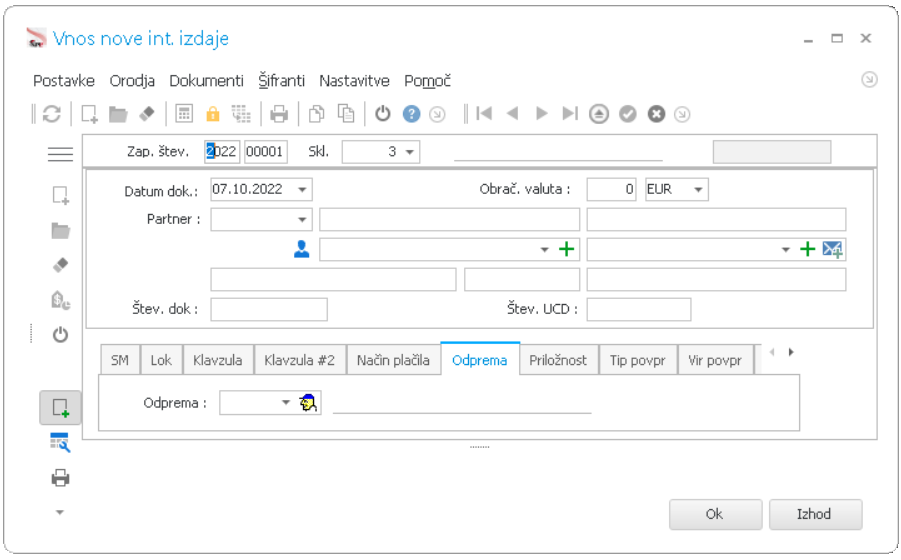901x560 pixels.
Task: Switch to the SM tab
Action: coord(120,360)
